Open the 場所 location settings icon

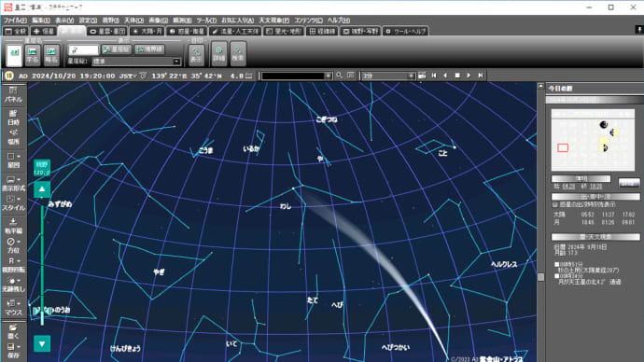click(x=13, y=137)
